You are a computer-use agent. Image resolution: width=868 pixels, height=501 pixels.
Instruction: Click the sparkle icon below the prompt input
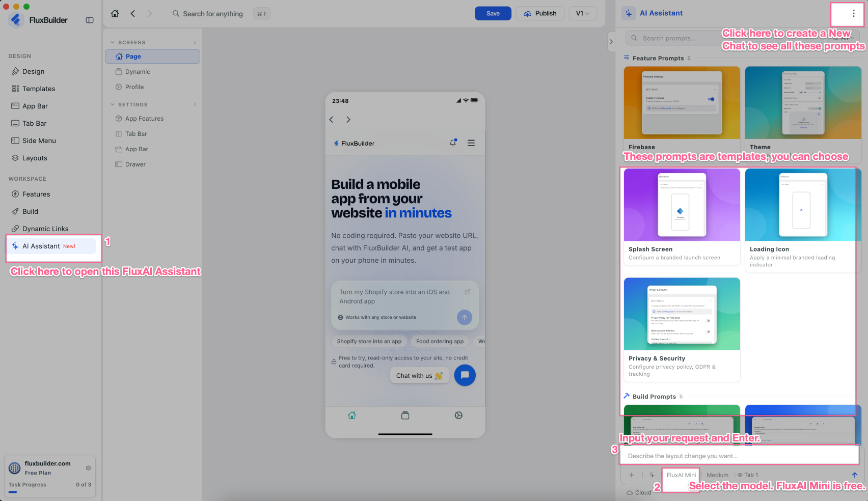click(x=652, y=475)
